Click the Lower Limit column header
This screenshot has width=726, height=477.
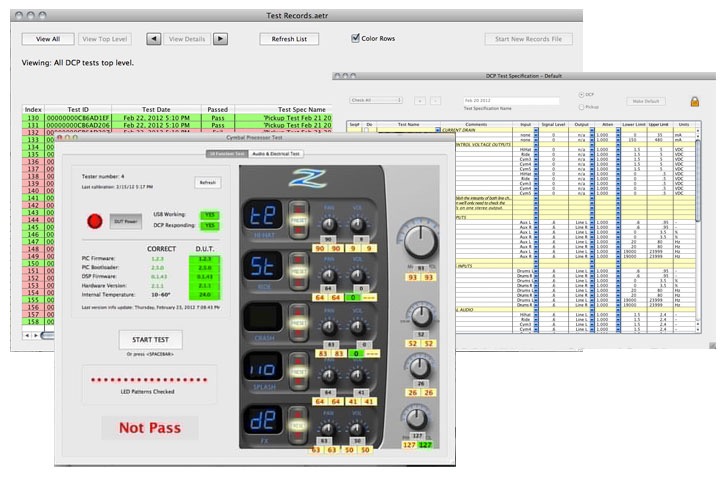pos(633,124)
